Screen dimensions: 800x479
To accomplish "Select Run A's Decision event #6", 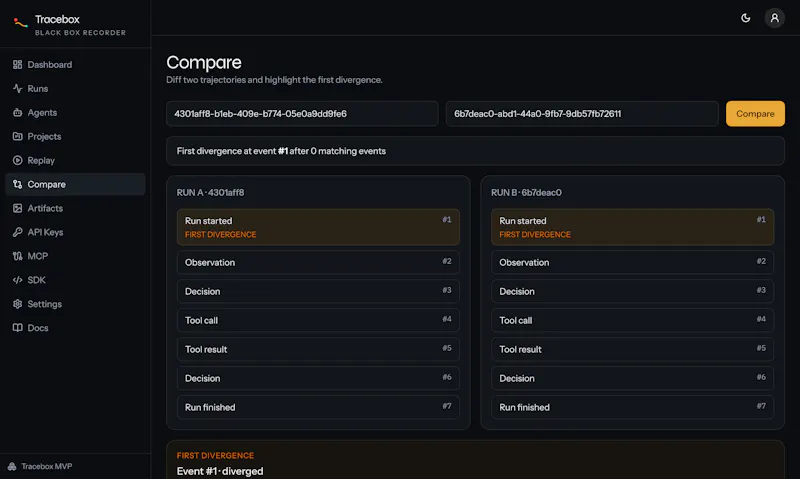I will tap(318, 379).
